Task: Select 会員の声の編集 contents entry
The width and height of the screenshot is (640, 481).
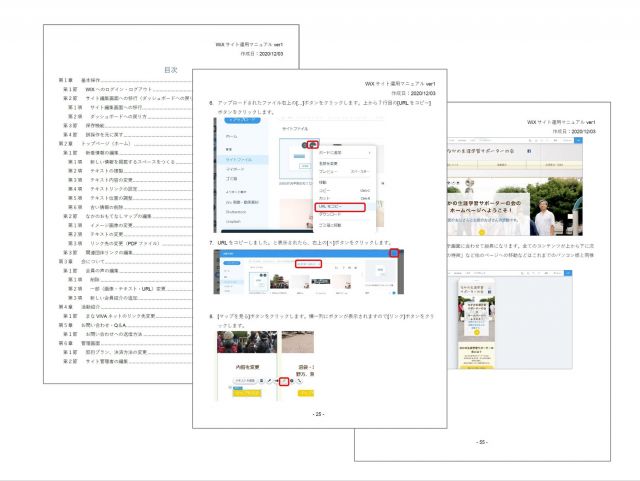Action: (x=127, y=271)
